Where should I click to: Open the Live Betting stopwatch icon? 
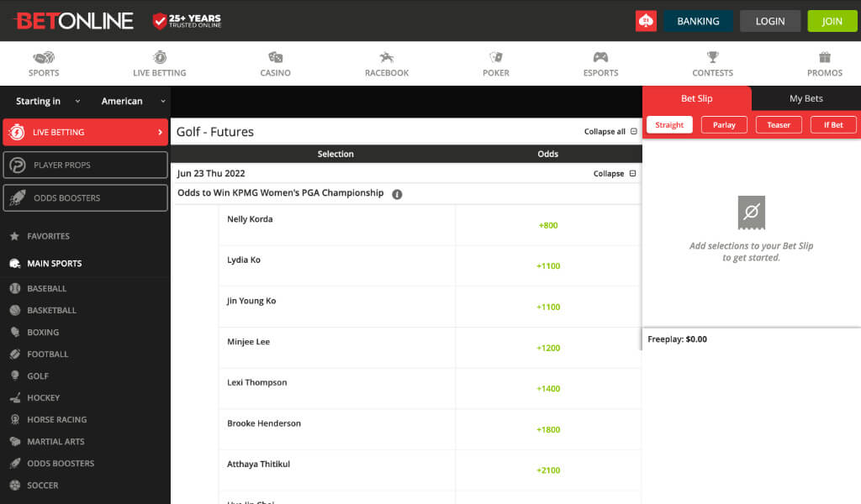click(x=160, y=57)
